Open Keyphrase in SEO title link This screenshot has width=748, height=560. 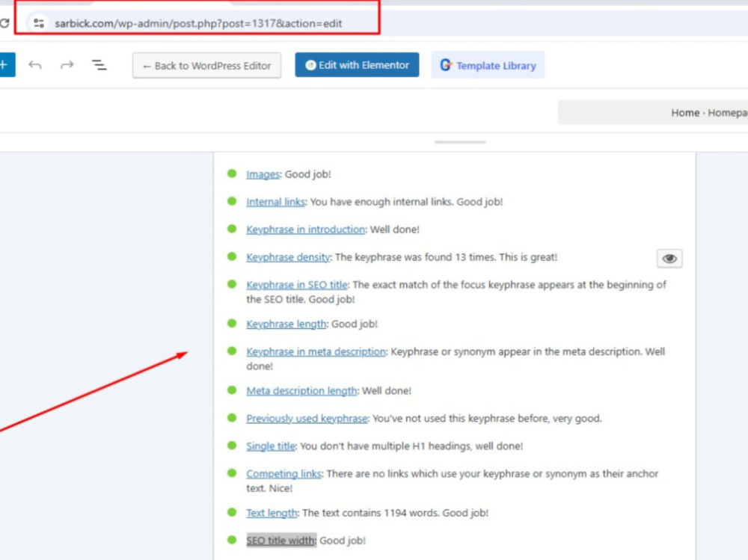click(297, 285)
